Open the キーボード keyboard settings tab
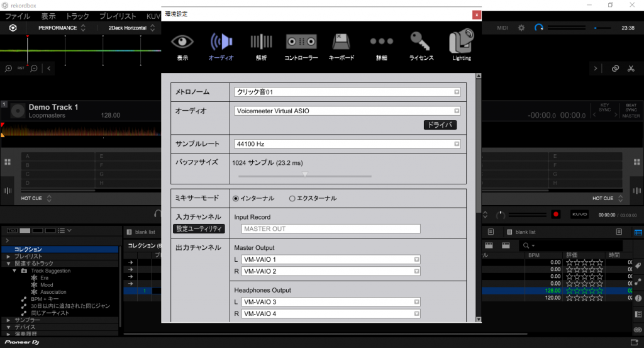This screenshot has height=348, width=644. point(341,47)
